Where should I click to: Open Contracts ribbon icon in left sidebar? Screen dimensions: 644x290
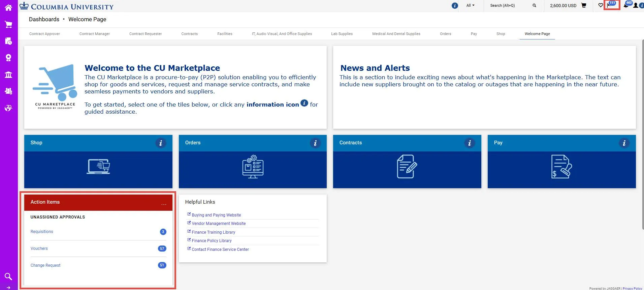(x=8, y=58)
